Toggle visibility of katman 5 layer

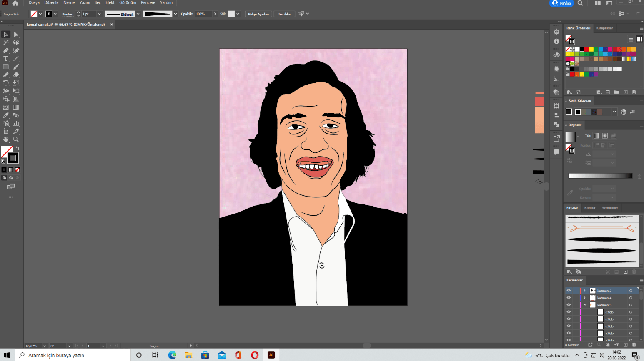[x=569, y=305]
